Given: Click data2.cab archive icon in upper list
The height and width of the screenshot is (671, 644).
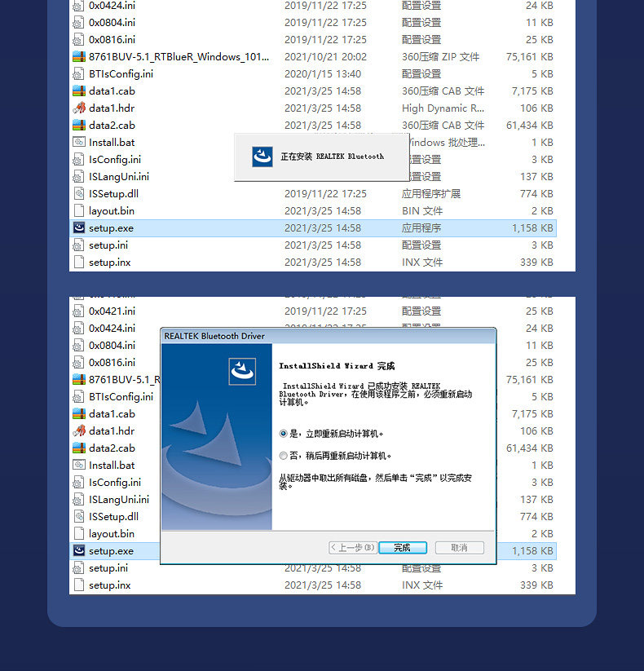Looking at the screenshot, I should 79,125.
